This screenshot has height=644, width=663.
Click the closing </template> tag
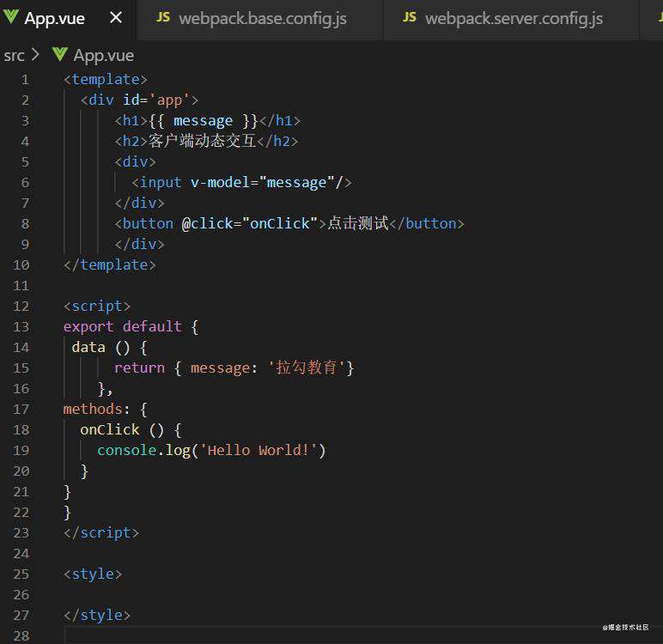tap(110, 265)
